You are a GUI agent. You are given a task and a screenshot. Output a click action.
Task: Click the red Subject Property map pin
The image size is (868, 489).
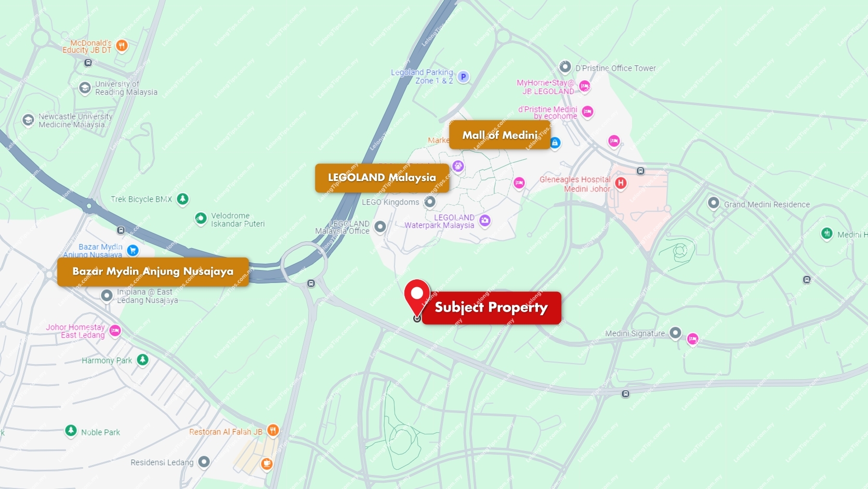click(x=417, y=297)
